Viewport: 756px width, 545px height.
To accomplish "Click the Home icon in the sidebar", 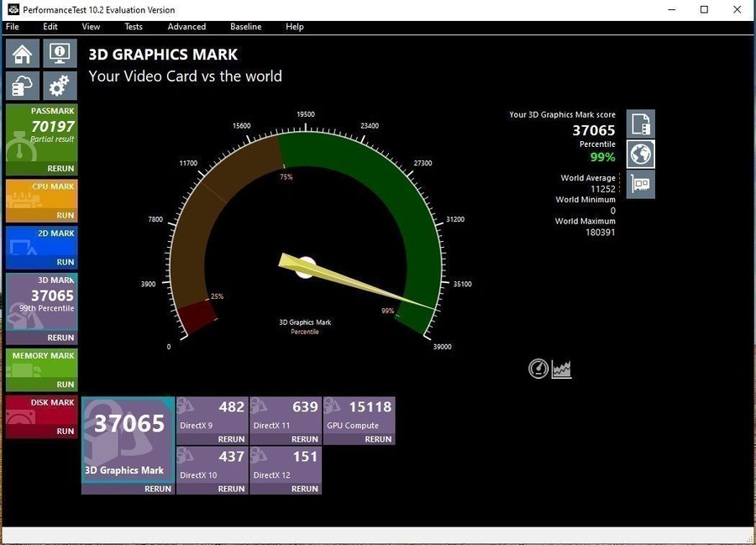I will pos(23,54).
